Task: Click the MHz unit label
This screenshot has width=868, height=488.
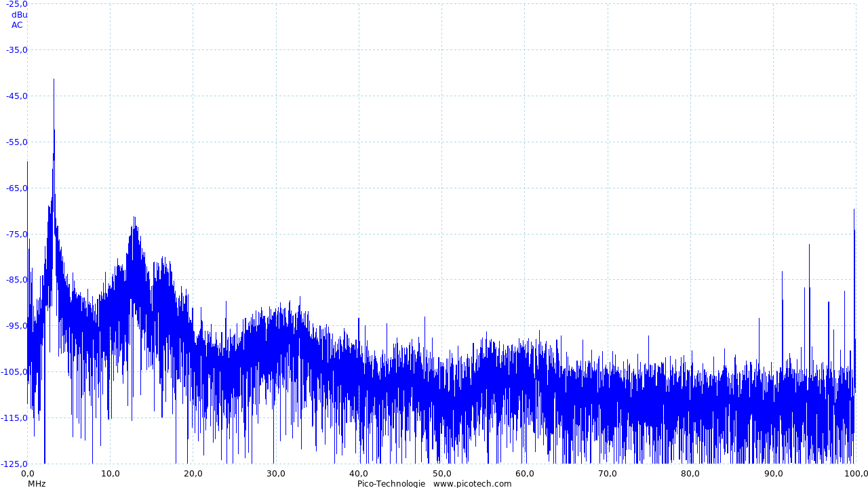Action: click(37, 483)
